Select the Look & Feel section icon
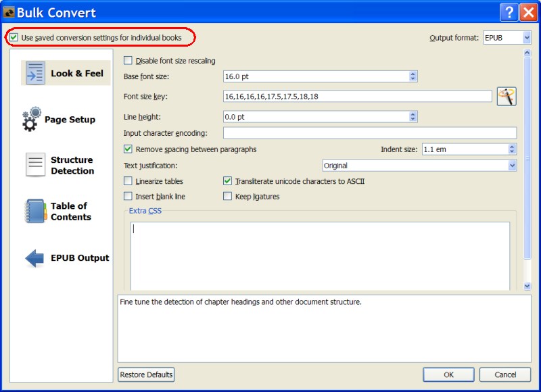Image resolution: width=541 pixels, height=392 pixels. [36, 73]
